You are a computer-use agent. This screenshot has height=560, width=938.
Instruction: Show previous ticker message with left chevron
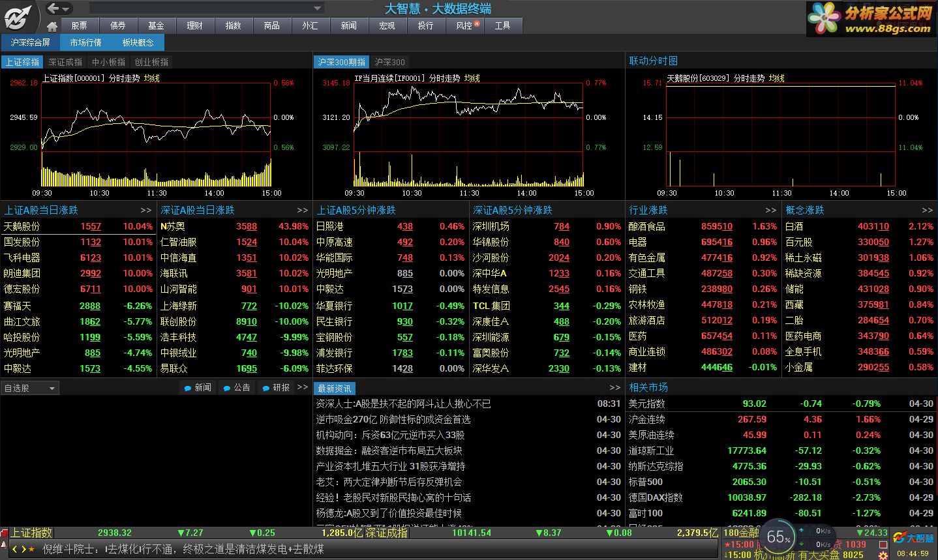16,550
